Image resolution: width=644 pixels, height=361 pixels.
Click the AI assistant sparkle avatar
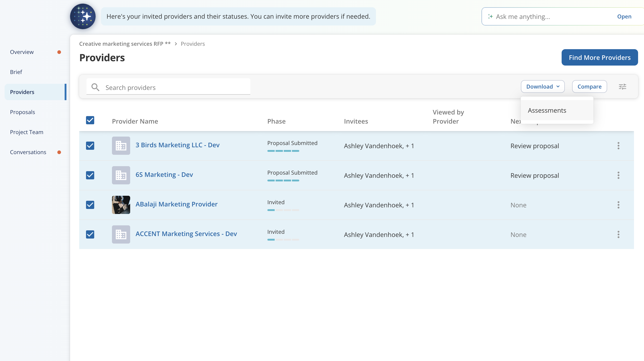(83, 16)
